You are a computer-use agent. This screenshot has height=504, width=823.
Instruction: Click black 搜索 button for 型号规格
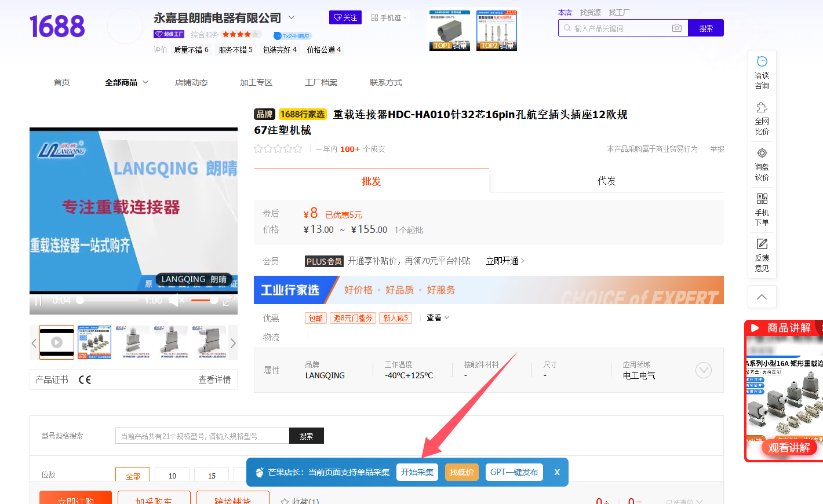tap(306, 436)
